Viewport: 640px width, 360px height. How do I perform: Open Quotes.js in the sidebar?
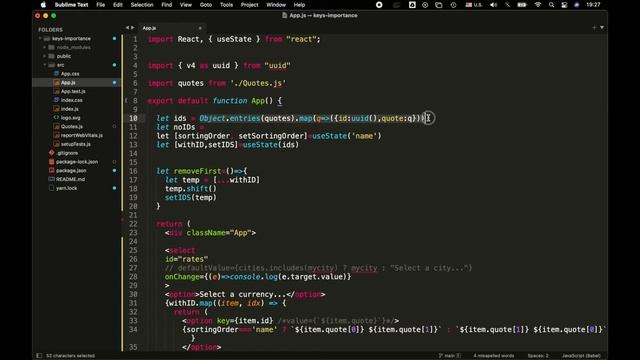[72, 127]
